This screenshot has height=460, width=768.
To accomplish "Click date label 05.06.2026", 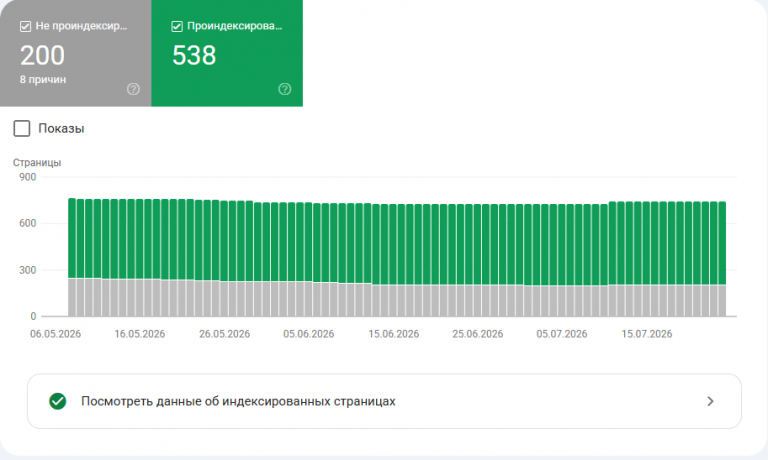I will click(309, 334).
